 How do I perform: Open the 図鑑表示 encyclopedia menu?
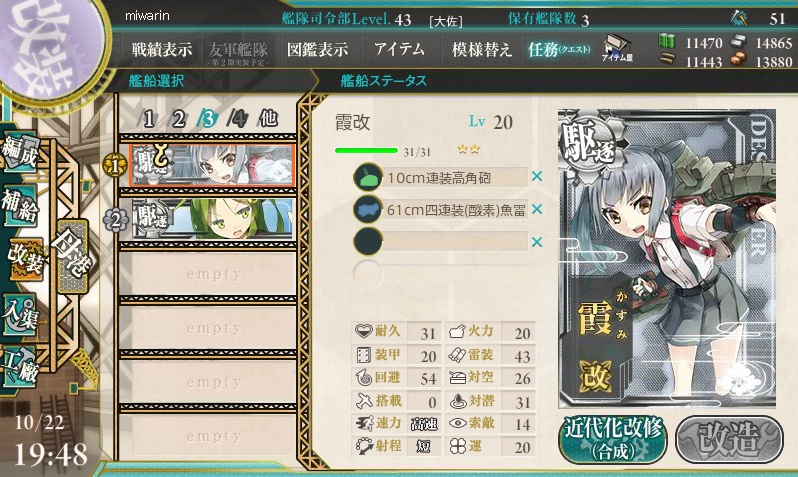tap(318, 49)
